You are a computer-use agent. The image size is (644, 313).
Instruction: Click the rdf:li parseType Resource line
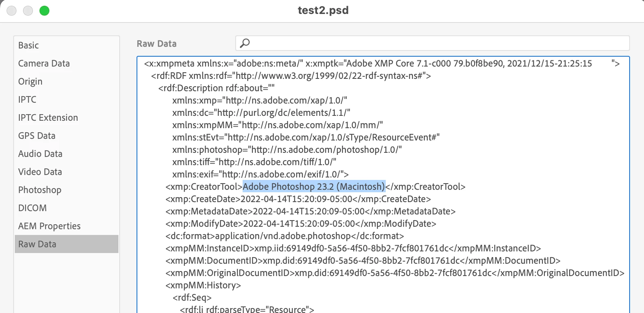[247, 309]
